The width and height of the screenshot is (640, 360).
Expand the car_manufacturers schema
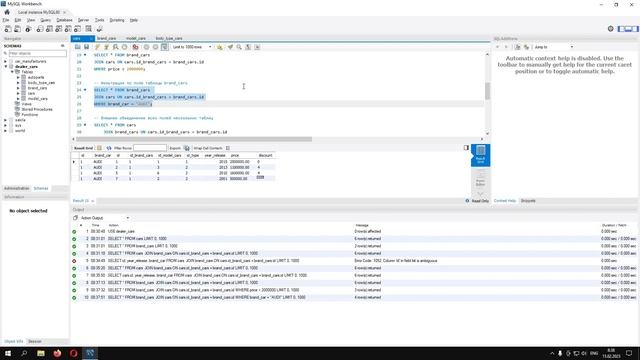coord(6,61)
